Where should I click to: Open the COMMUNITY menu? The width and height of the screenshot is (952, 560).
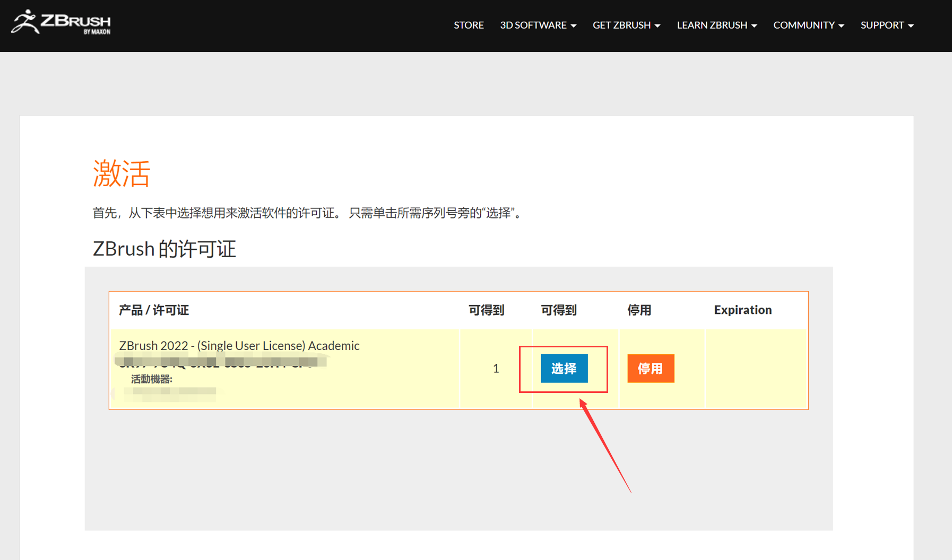click(x=808, y=25)
